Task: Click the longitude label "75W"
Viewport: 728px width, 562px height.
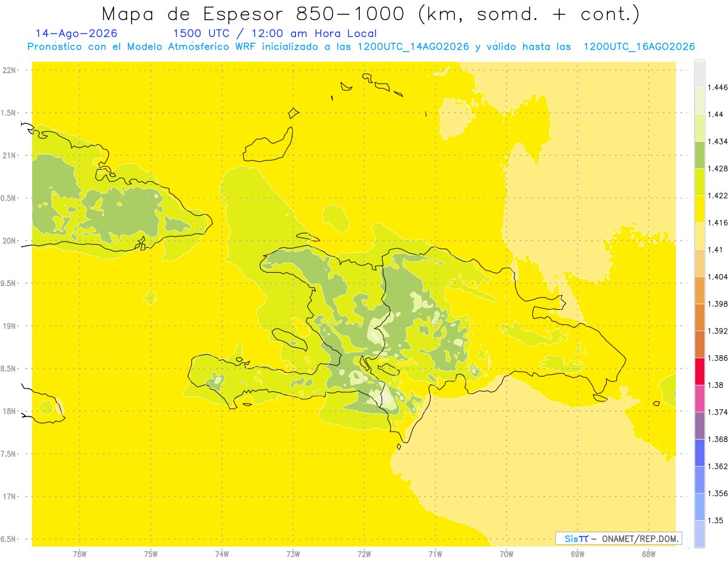Action: [151, 554]
